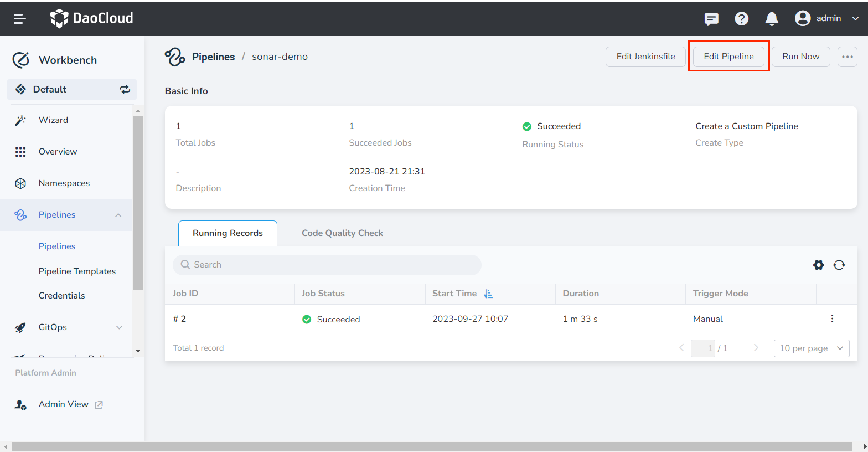Open the chat messages icon

(x=711, y=19)
